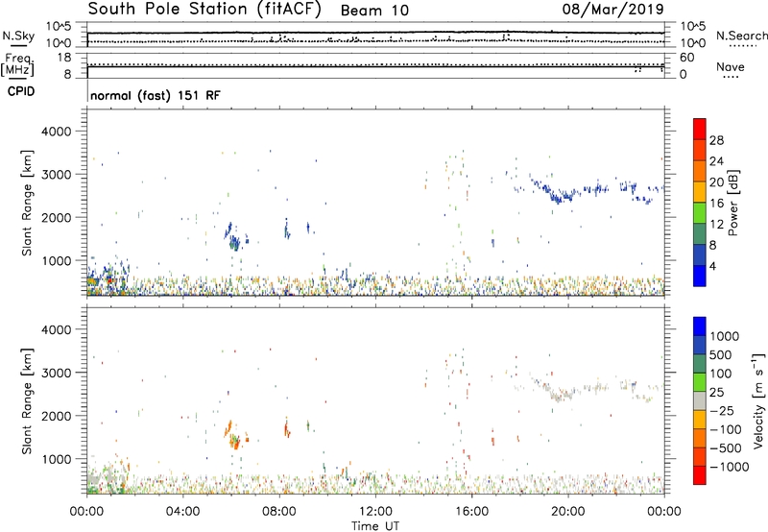Click the "16:00" time tick label
768x532 pixels.
(x=471, y=512)
